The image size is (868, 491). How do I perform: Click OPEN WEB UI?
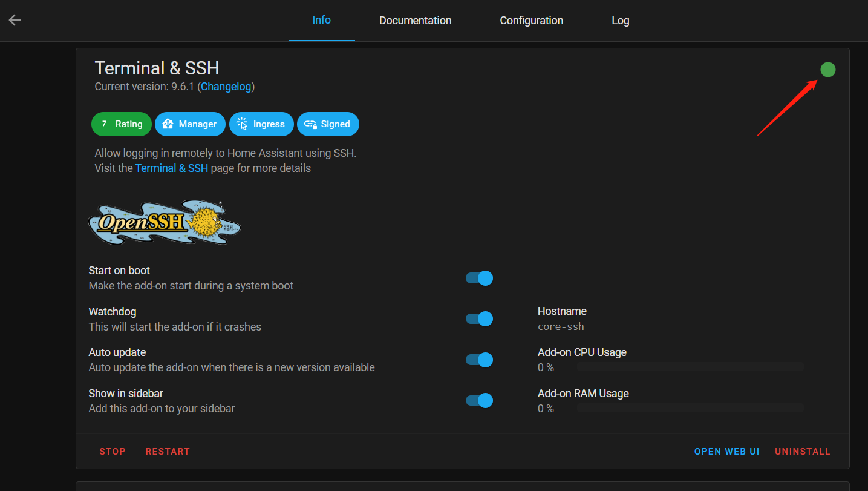[726, 452]
